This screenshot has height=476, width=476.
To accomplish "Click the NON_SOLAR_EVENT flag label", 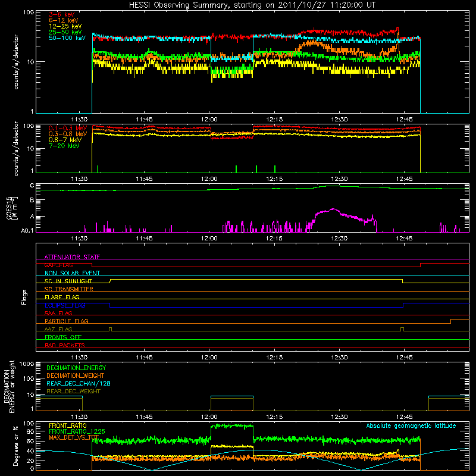I will coord(72,273).
